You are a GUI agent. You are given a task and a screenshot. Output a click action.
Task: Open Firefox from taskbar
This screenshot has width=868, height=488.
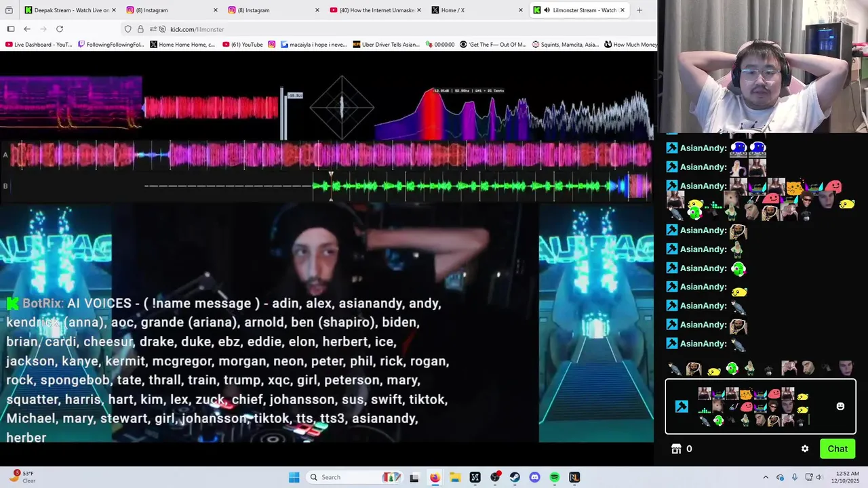(x=435, y=477)
